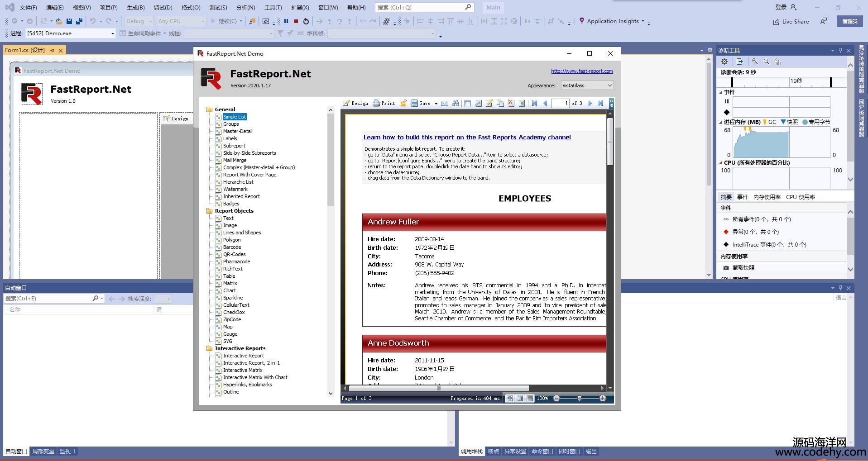
Task: Click Live Share button
Action: pyautogui.click(x=791, y=21)
